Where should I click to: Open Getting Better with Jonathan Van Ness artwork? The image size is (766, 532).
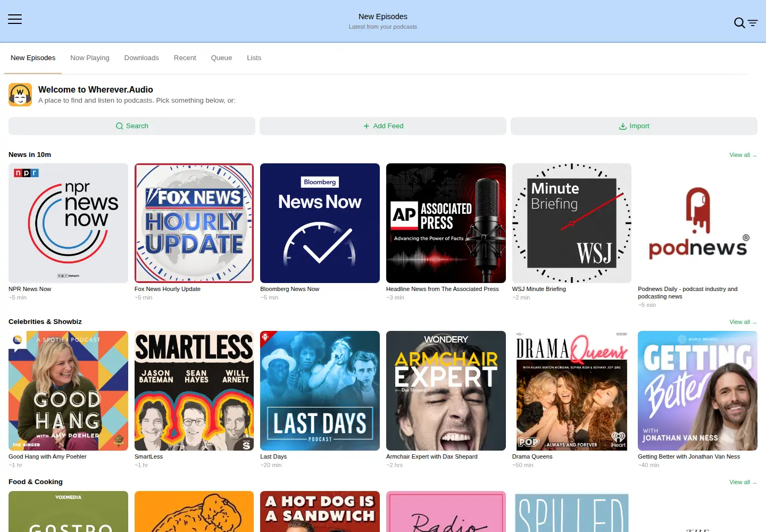(697, 390)
